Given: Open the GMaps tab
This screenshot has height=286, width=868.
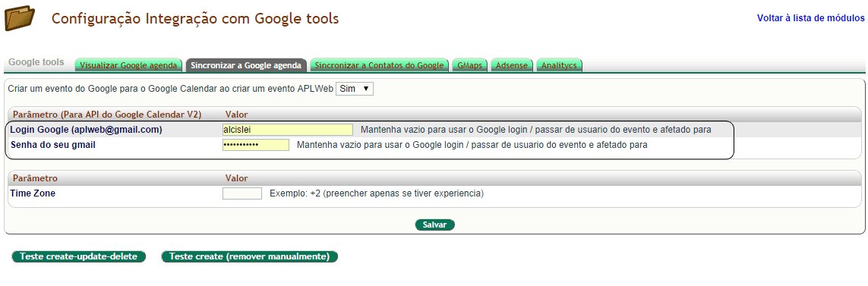Looking at the screenshot, I should pos(469,65).
